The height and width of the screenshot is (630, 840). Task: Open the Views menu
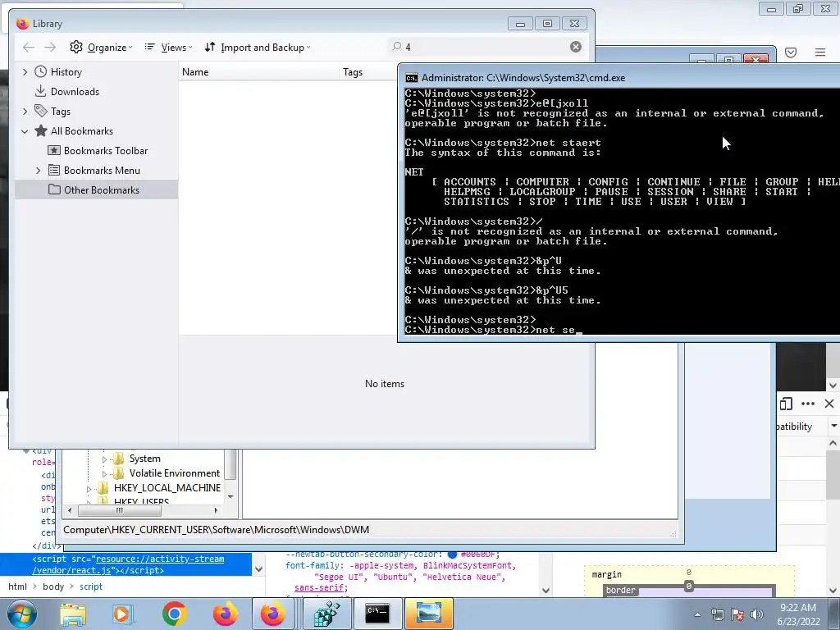[x=168, y=47]
